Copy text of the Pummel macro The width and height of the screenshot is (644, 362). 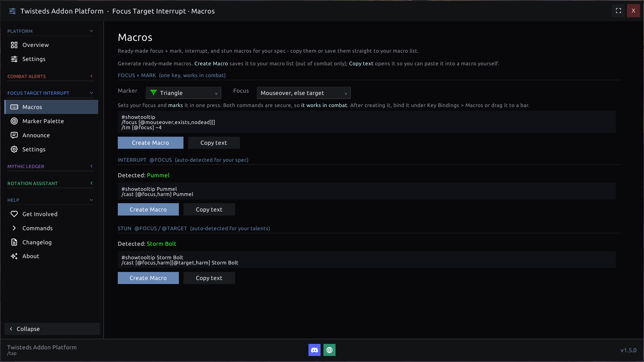point(209,209)
